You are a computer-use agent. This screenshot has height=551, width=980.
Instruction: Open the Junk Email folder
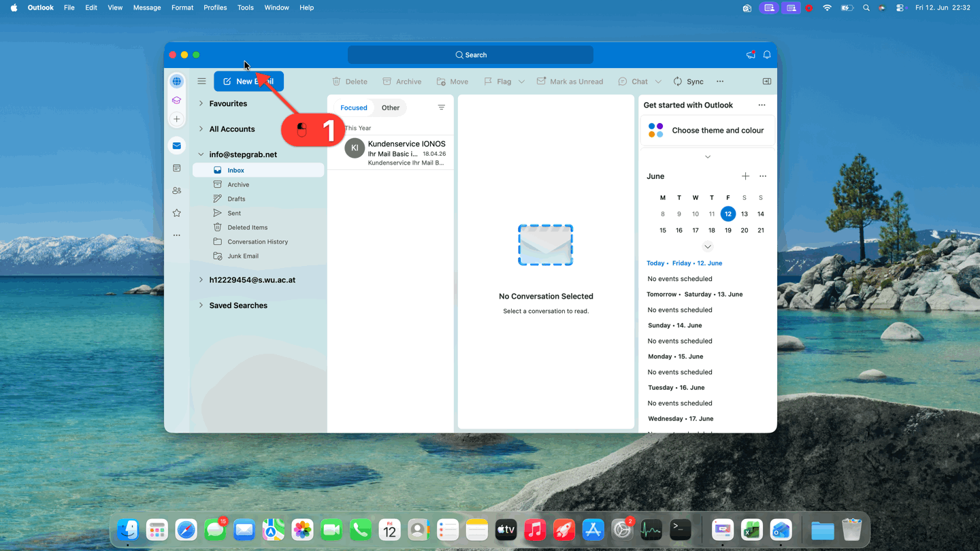[x=259, y=256]
